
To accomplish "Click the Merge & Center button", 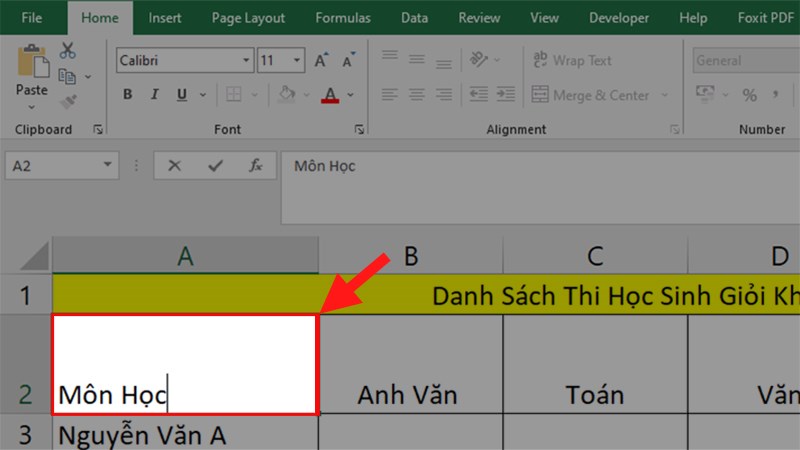I will [590, 95].
